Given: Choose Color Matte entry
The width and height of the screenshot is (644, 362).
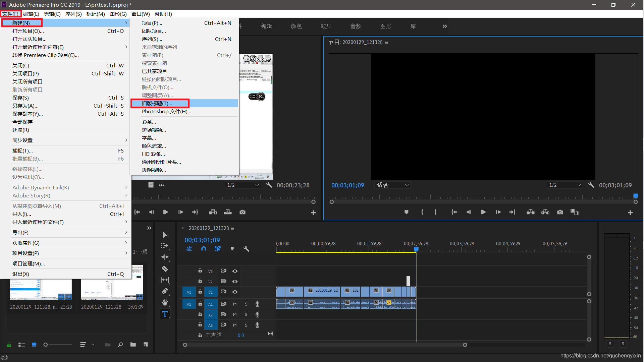Looking at the screenshot, I should click(185, 146).
